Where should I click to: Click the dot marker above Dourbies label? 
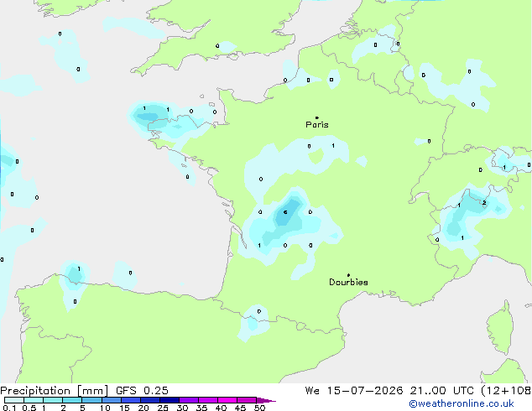tap(348, 275)
